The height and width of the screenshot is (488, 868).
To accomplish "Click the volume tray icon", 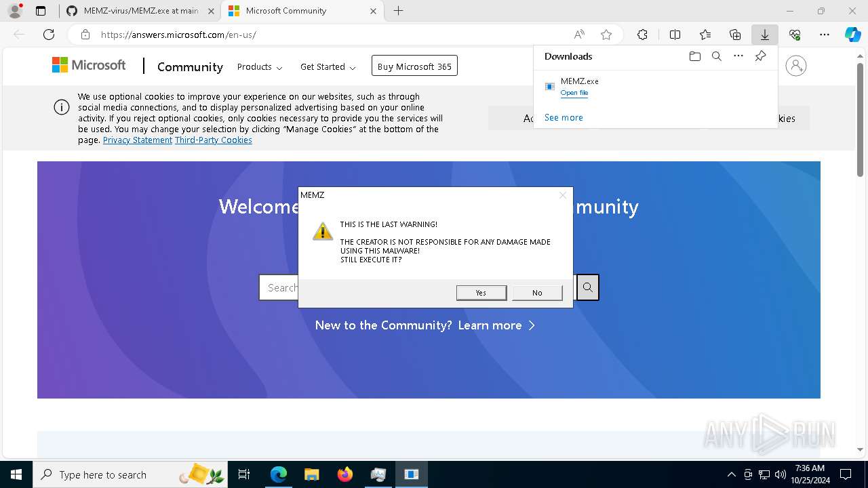I will tap(781, 474).
